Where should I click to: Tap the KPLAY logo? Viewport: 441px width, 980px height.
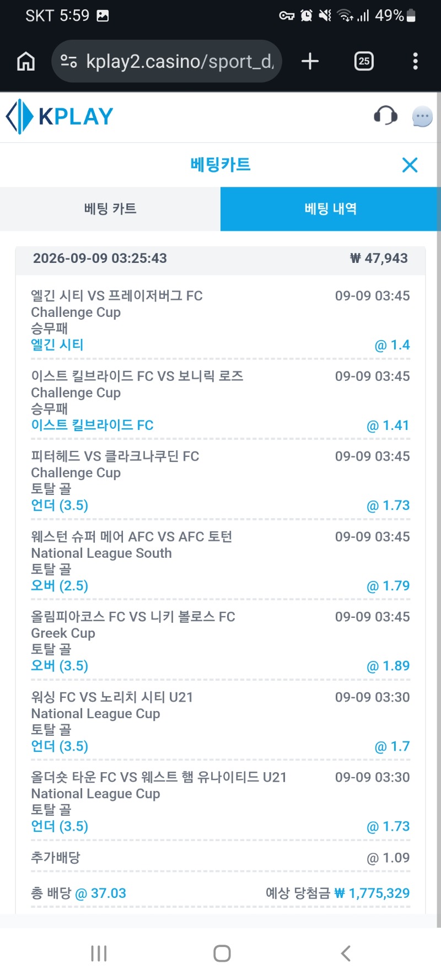point(60,116)
